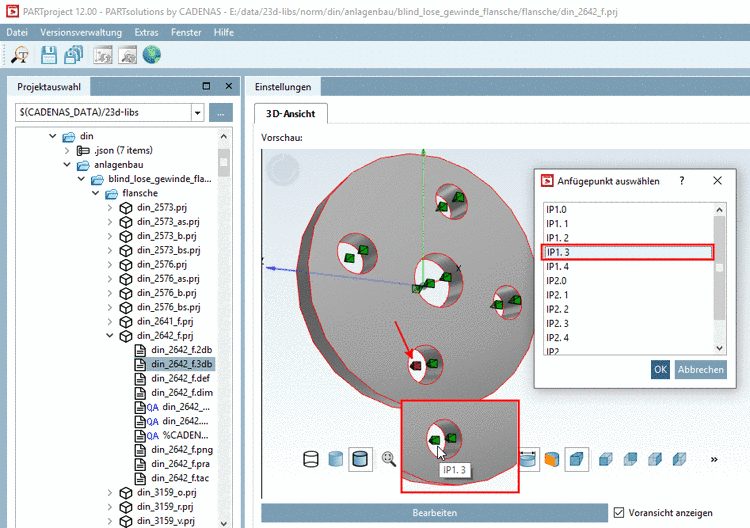Image resolution: width=750 pixels, height=528 pixels.
Task: Open the Extras menu
Action: point(146,32)
